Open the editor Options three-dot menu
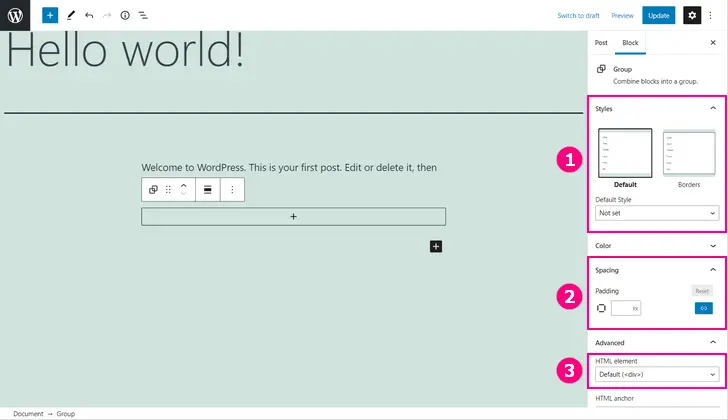Image resolution: width=728 pixels, height=420 pixels. point(710,15)
